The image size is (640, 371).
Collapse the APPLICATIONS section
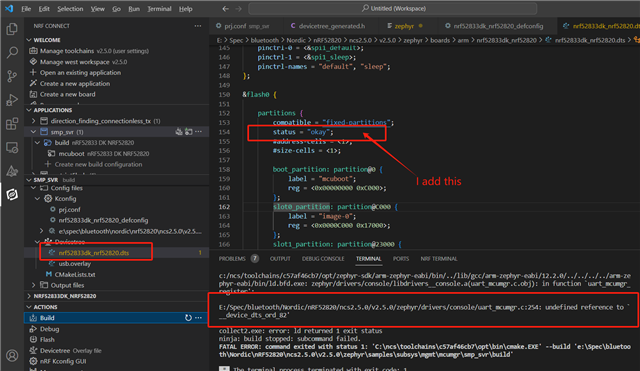[x=29, y=110]
